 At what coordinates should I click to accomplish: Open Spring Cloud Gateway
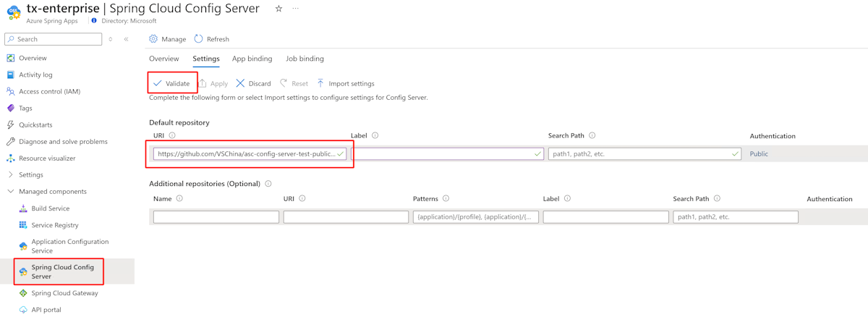[64, 293]
